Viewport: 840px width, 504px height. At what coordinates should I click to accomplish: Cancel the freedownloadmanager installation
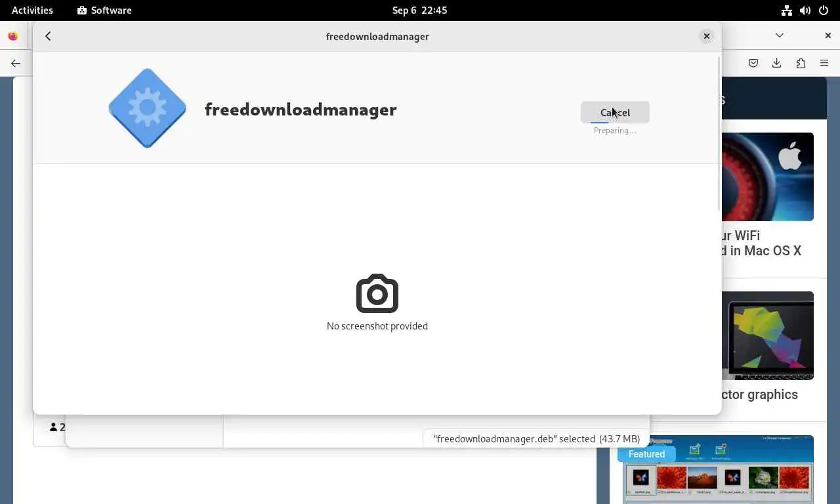(615, 112)
